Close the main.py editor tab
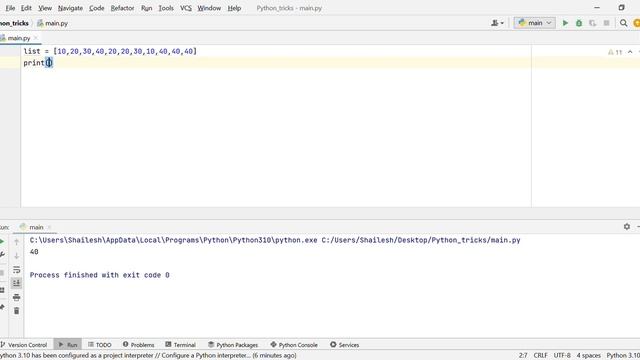Screen dimensions: 640x360 (36, 38)
